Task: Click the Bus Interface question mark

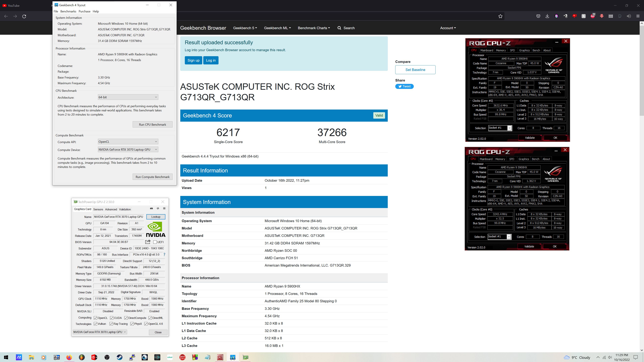Action: tap(164, 254)
